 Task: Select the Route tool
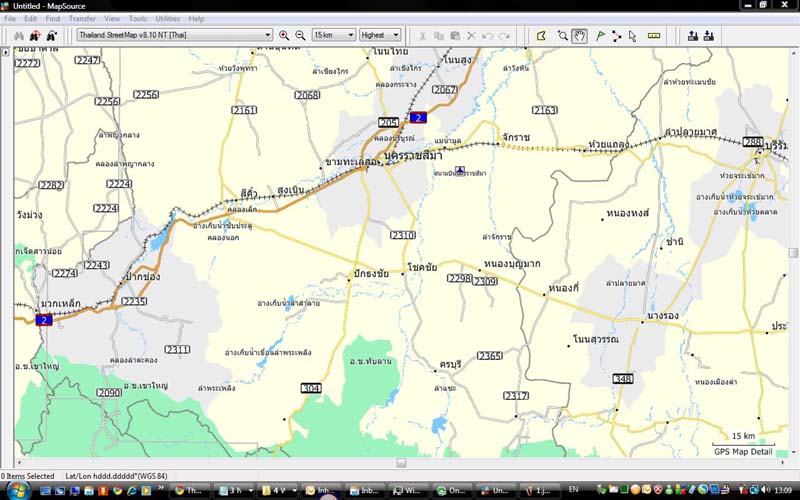click(x=616, y=35)
